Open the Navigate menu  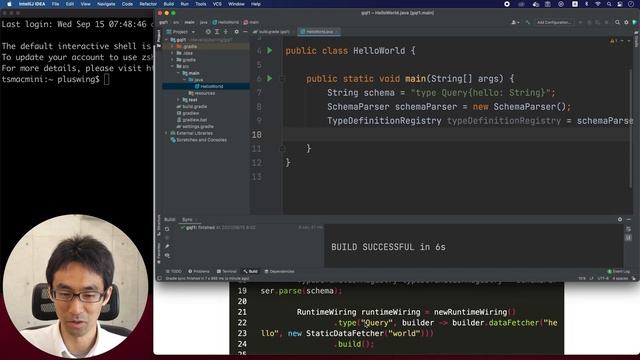tap(106, 4)
